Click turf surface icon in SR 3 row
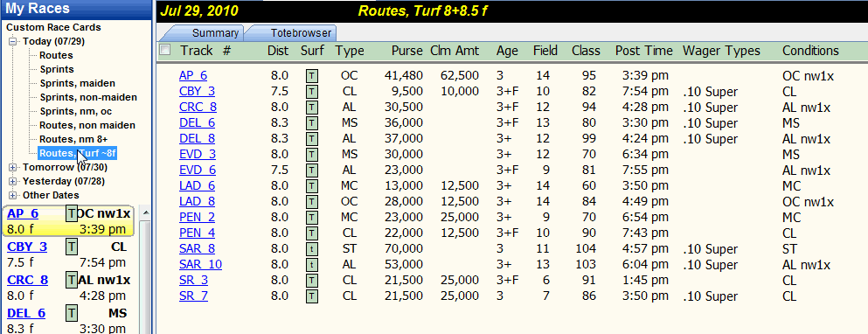868x334 pixels. click(x=312, y=281)
